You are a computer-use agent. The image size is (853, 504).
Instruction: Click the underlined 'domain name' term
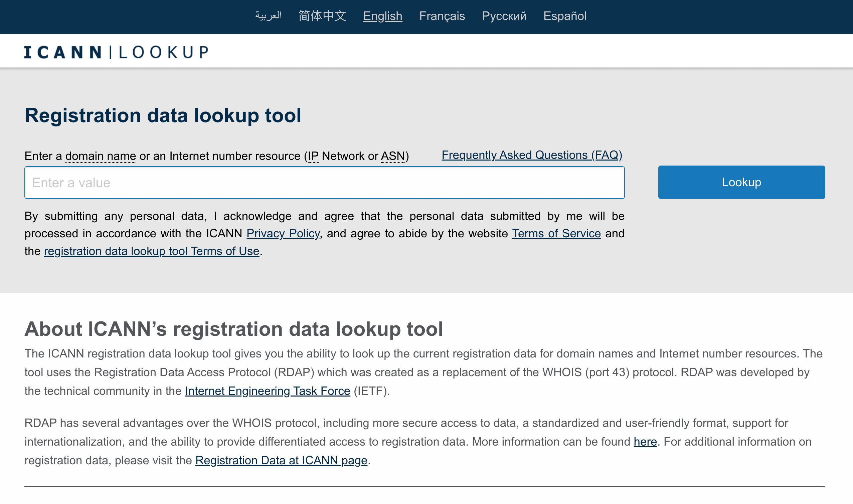point(101,156)
